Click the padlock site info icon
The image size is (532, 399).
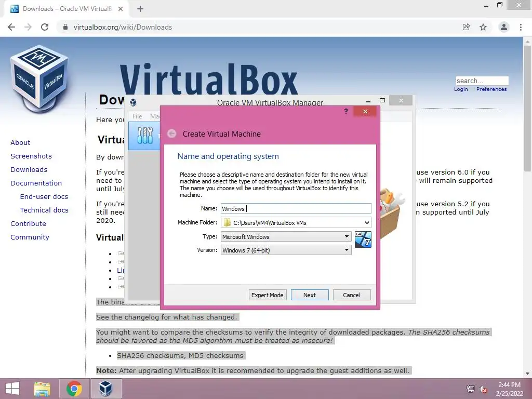65,27
